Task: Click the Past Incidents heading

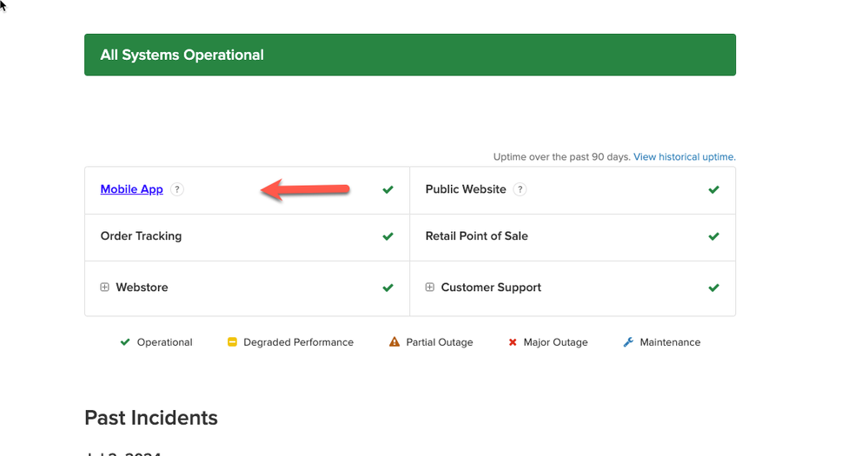Action: point(151,418)
